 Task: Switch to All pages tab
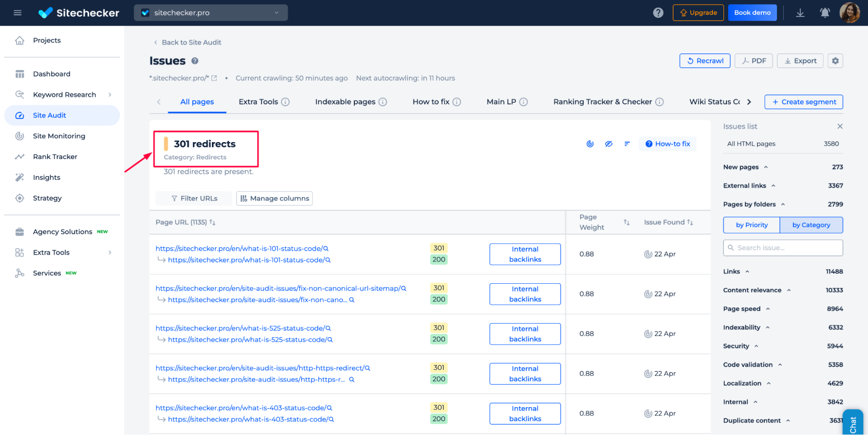(x=197, y=102)
